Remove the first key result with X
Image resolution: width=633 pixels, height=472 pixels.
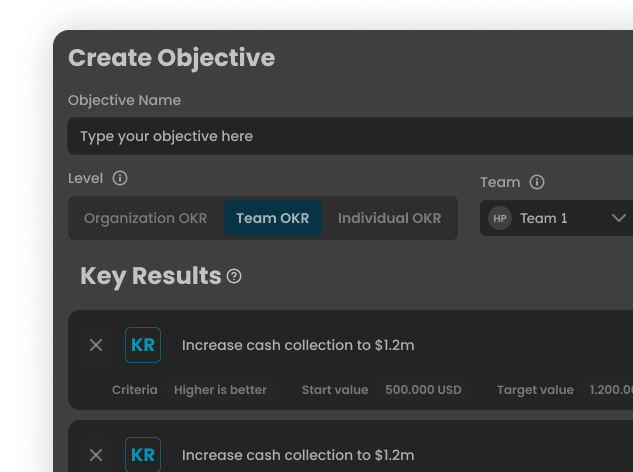pos(96,345)
